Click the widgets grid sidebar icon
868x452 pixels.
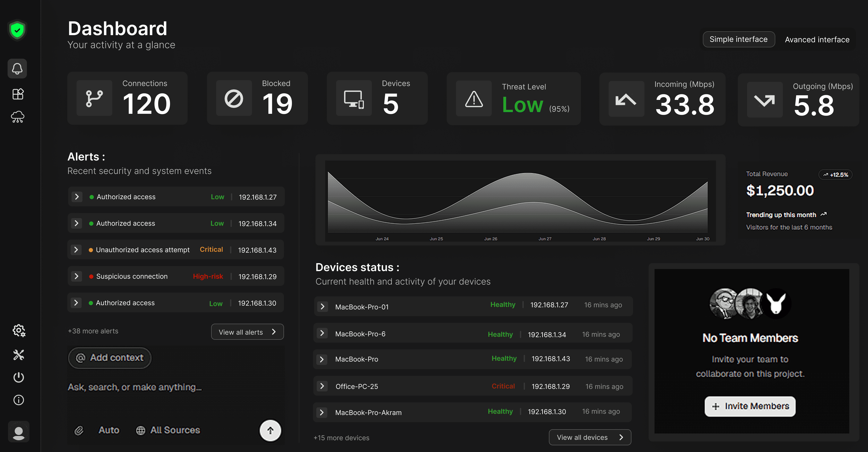coord(18,94)
